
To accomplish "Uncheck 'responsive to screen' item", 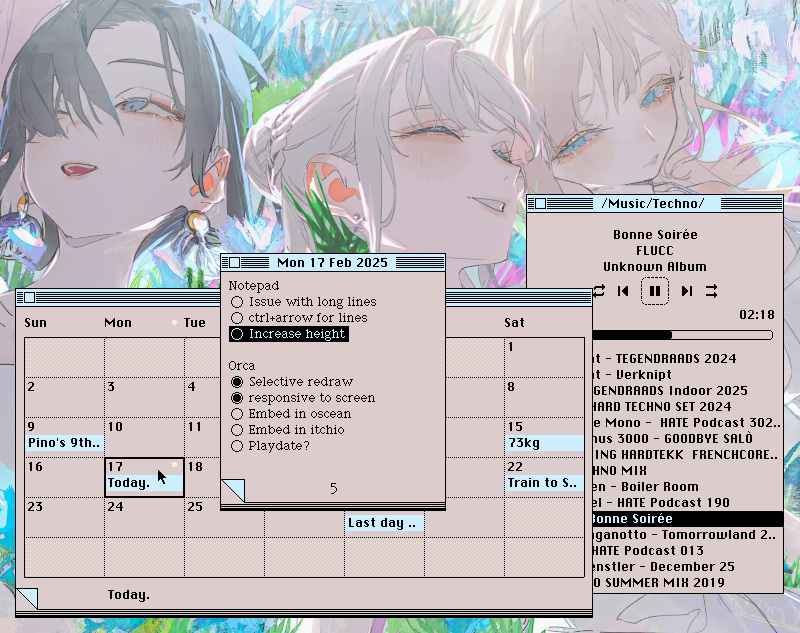I will coord(237,398).
